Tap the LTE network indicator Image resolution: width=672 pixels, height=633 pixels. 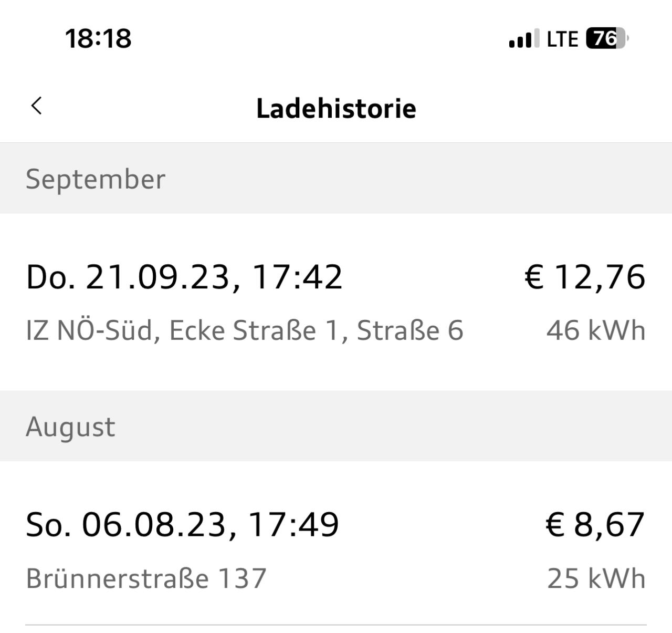(x=562, y=39)
